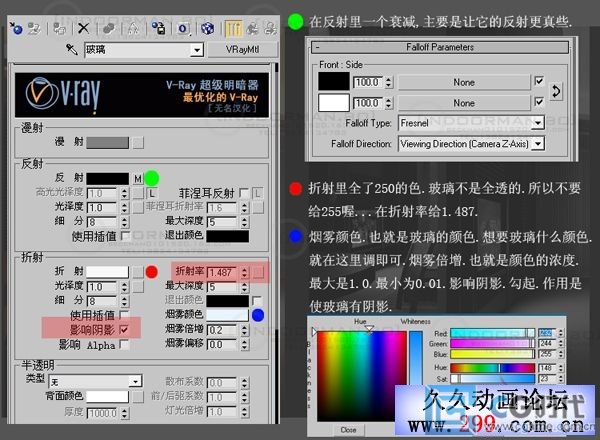Screen dimensions: 600x440
Task: Click the second None map button
Action: pos(464,103)
